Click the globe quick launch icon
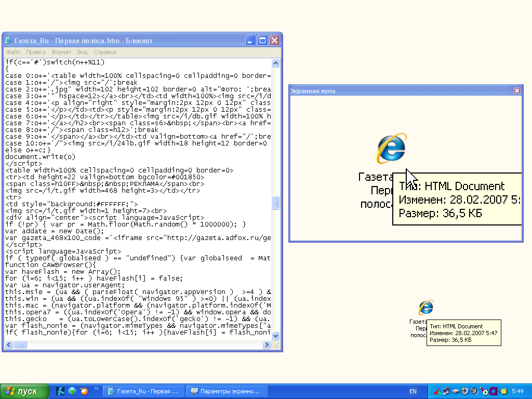The image size is (532, 399). point(72,391)
